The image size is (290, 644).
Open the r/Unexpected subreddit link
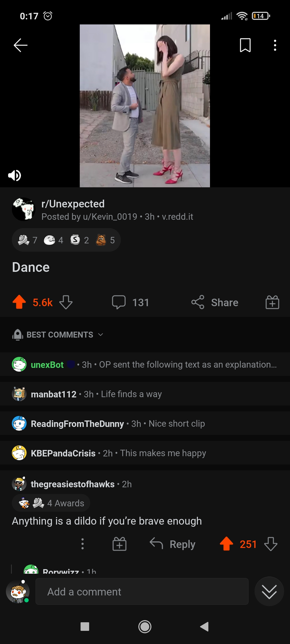pyautogui.click(x=73, y=204)
